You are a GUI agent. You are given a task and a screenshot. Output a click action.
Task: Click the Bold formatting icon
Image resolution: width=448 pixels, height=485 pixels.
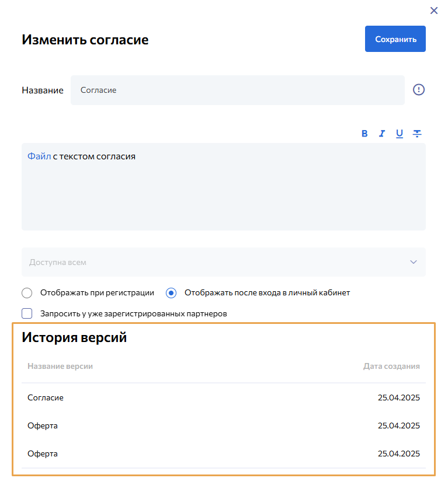[x=364, y=134]
